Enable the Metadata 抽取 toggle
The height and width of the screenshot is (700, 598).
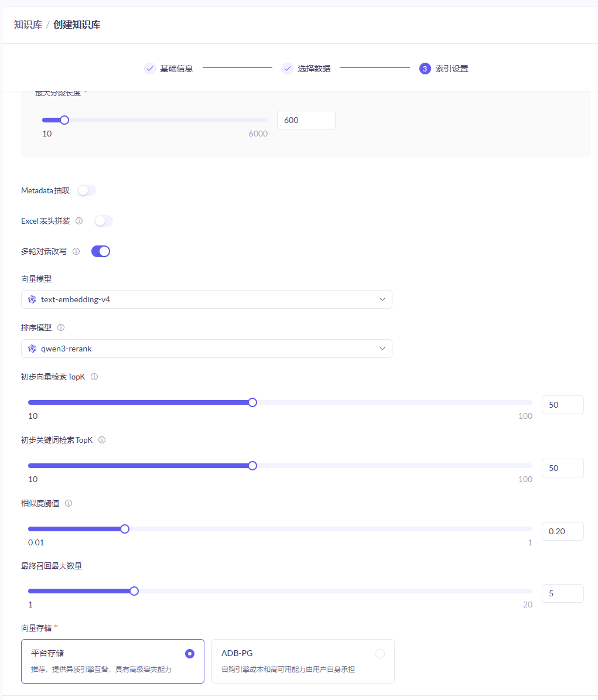87,190
